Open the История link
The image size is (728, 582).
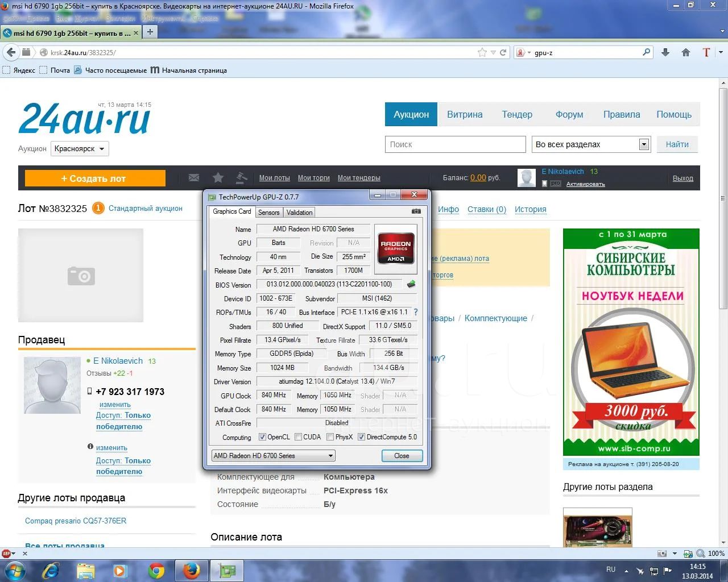pyautogui.click(x=531, y=209)
